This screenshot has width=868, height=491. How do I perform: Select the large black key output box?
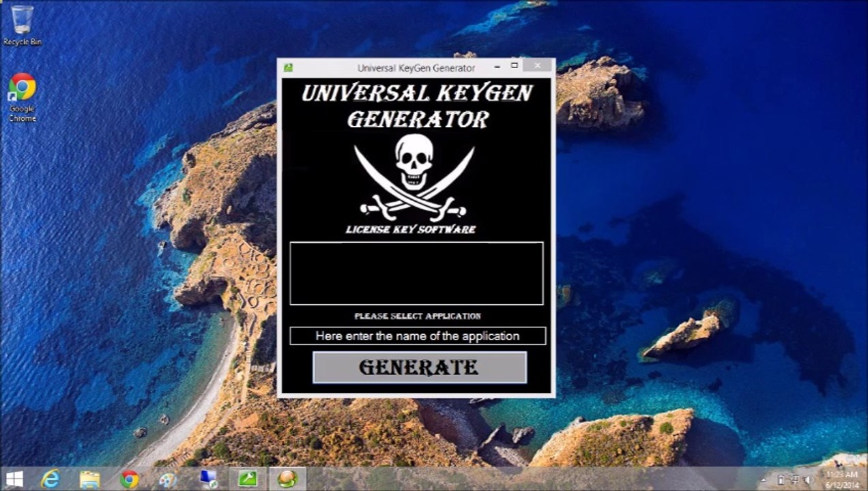(x=417, y=273)
